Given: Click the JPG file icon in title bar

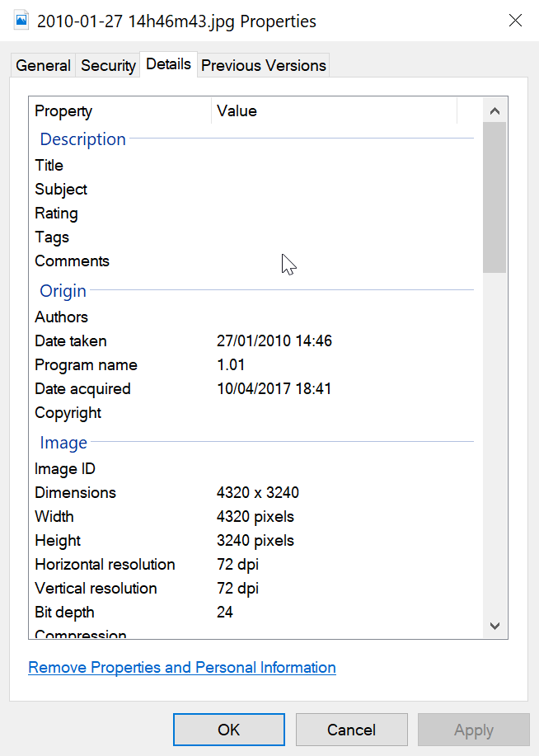Looking at the screenshot, I should coord(21,21).
